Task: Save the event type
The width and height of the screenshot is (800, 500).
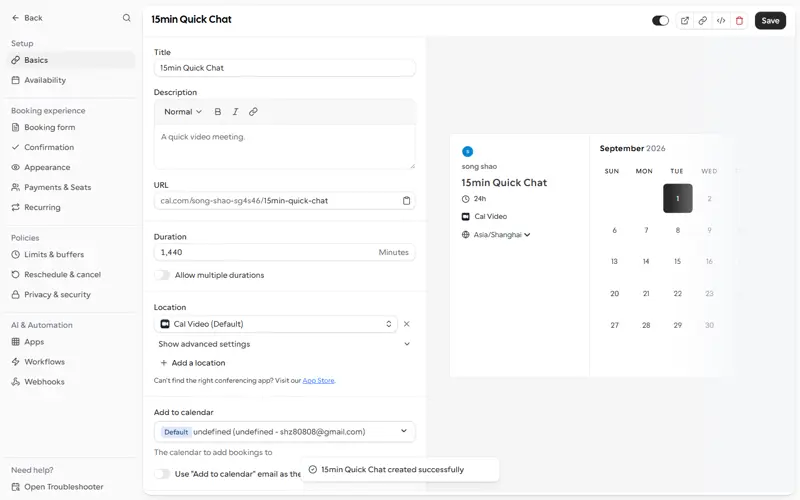Action: (770, 20)
